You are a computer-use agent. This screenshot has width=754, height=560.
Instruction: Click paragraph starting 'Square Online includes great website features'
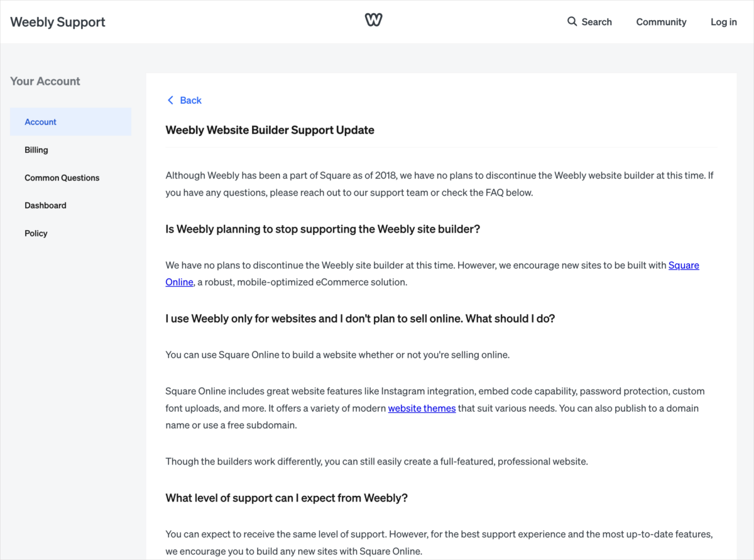435,408
